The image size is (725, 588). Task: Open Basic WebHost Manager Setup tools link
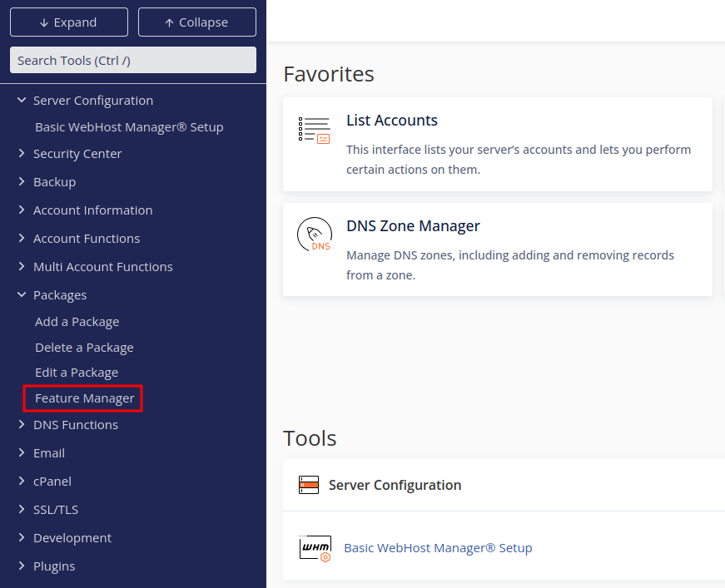click(438, 548)
